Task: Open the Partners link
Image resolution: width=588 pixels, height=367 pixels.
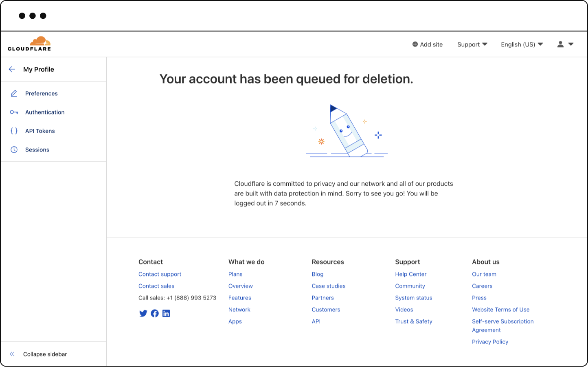Action: point(323,298)
